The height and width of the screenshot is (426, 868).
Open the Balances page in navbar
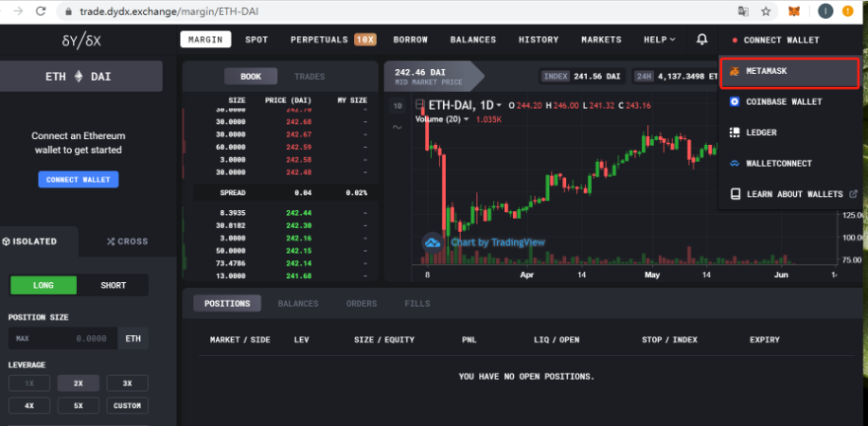[473, 40]
